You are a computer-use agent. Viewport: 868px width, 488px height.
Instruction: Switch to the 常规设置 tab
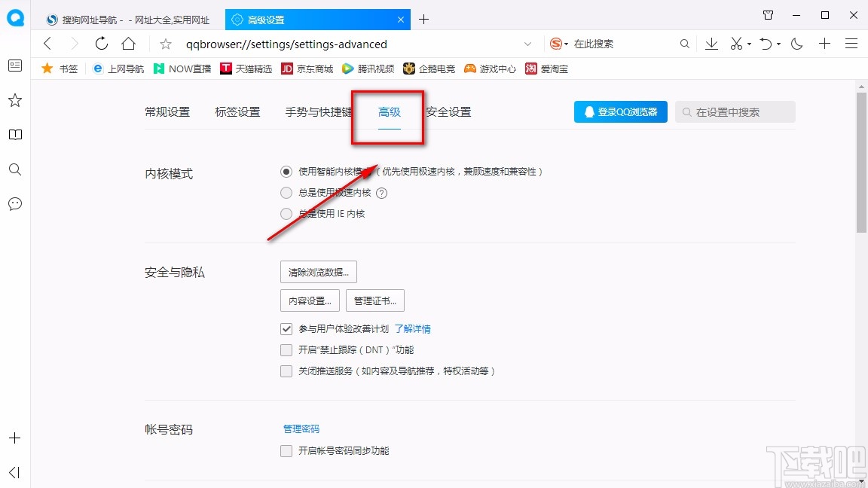coord(166,111)
